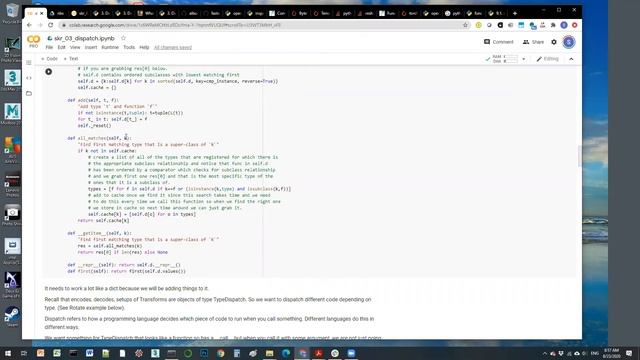Open the Edit menu
The image size is (640, 360).
61,47
